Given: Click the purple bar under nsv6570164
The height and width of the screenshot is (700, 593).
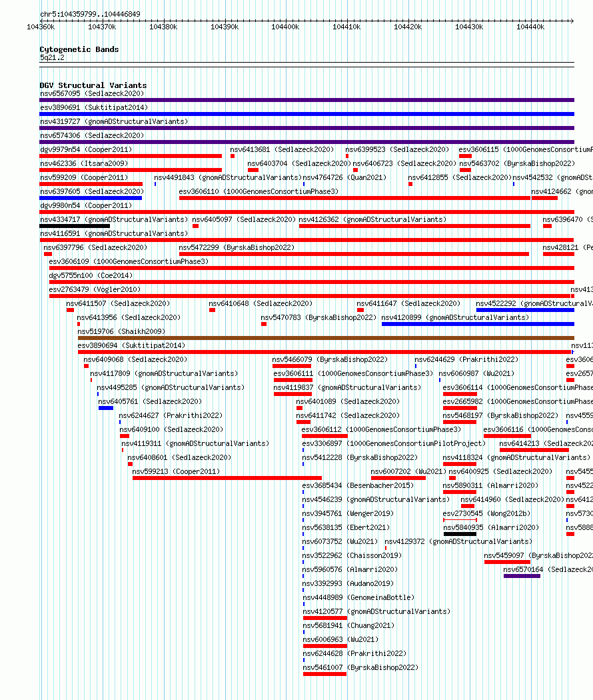Looking at the screenshot, I should coord(522,576).
